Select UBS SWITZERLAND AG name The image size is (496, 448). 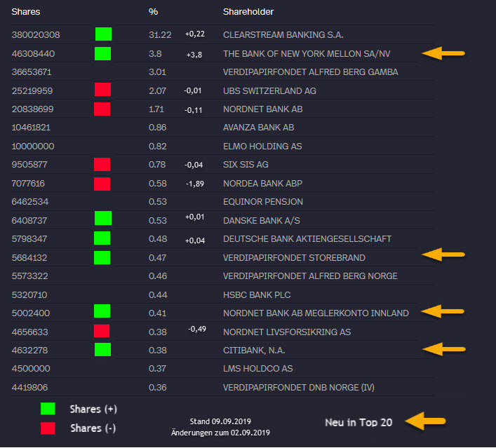pyautogui.click(x=270, y=91)
